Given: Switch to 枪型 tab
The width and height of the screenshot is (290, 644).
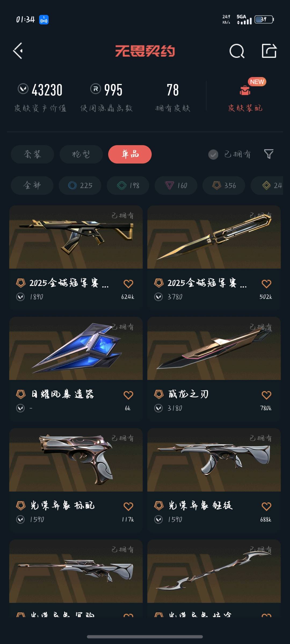Looking at the screenshot, I should click(81, 154).
